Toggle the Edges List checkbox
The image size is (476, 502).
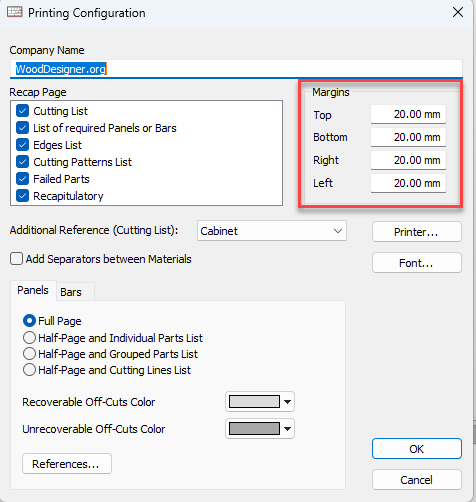pyautogui.click(x=22, y=145)
